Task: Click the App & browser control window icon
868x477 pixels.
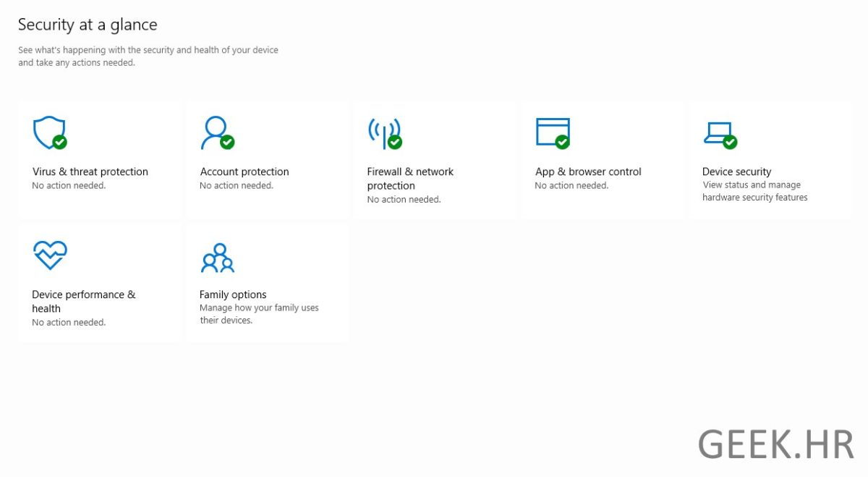Action: point(552,132)
